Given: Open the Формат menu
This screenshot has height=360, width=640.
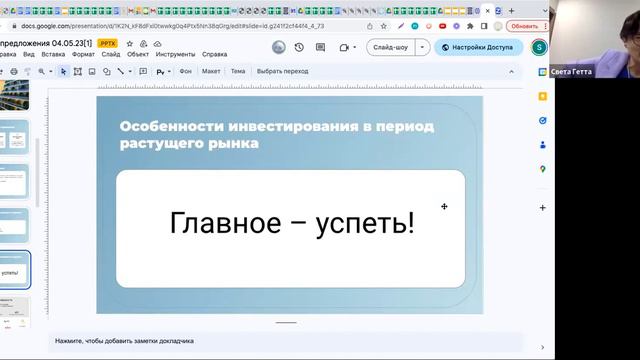Looking at the screenshot, I should click(x=83, y=54).
